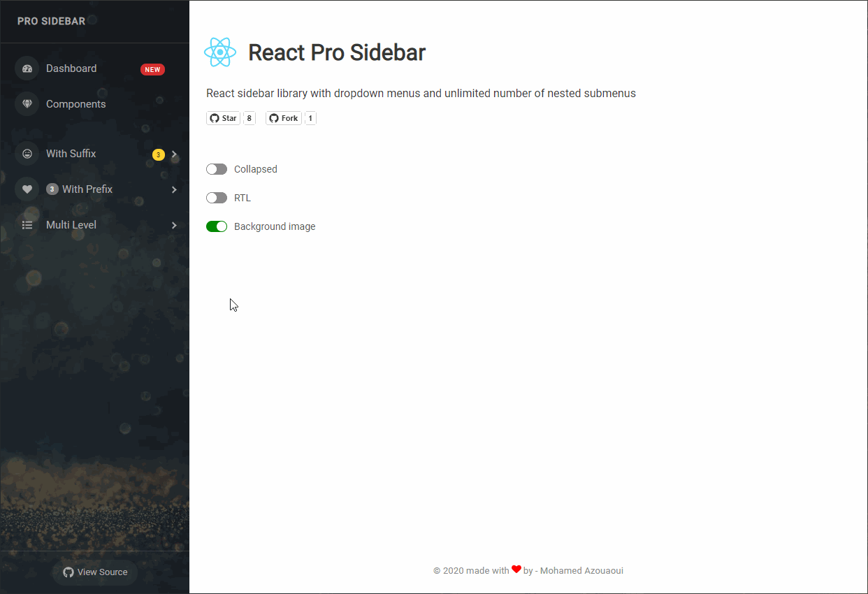Click the React atom logo next to the title
The image size is (868, 594).
point(220,52)
